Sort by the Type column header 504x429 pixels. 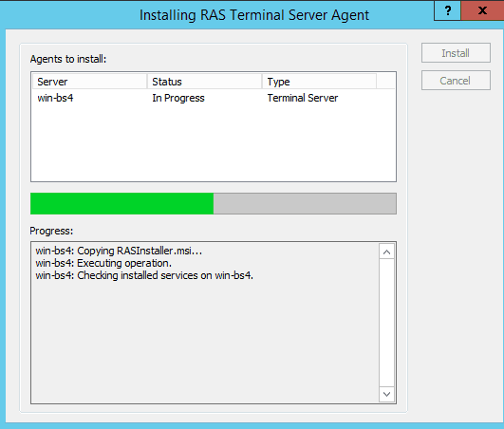[x=319, y=82]
